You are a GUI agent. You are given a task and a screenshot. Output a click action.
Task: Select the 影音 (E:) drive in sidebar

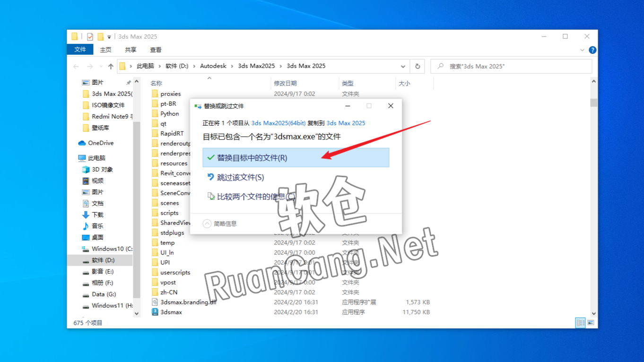click(98, 271)
